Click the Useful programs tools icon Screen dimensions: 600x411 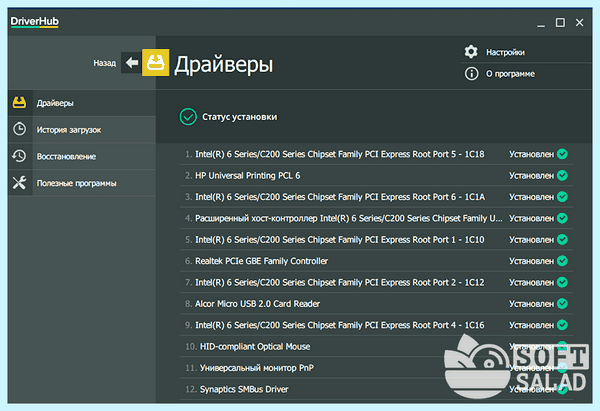19,183
